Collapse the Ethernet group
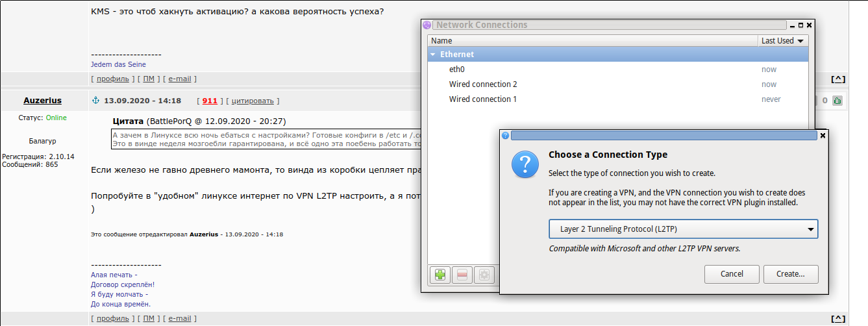The height and width of the screenshot is (326, 868). pyautogui.click(x=433, y=55)
